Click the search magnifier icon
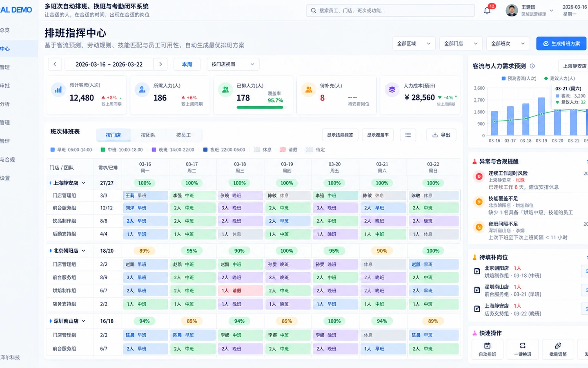588x368 pixels. click(314, 11)
